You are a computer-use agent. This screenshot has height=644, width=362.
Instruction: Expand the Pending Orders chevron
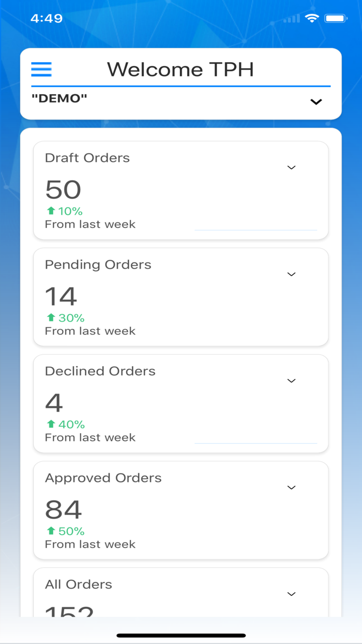coord(291,274)
